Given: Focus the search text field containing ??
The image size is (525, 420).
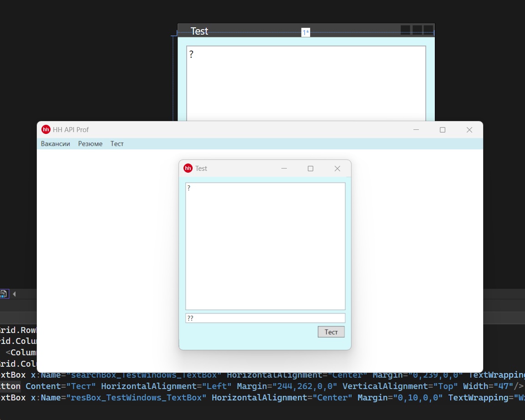Looking at the screenshot, I should pyautogui.click(x=265, y=318).
